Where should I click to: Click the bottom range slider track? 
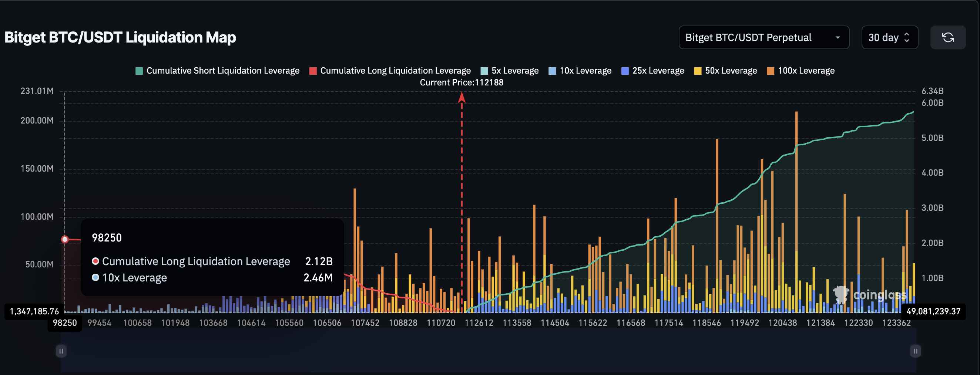coord(487,351)
